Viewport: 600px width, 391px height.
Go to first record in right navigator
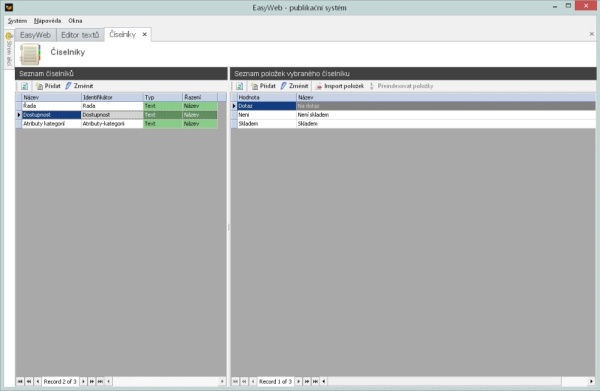coord(235,381)
